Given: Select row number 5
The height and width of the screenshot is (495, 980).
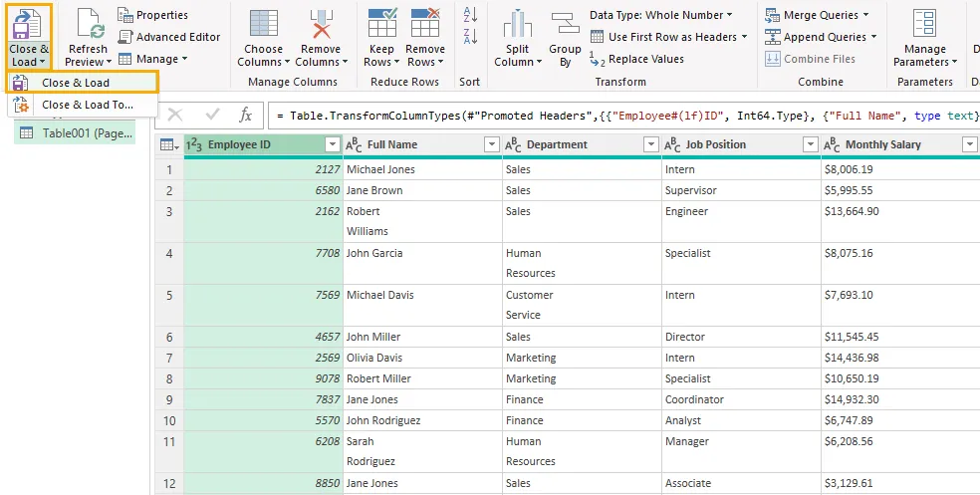Looking at the screenshot, I should coord(169,306).
